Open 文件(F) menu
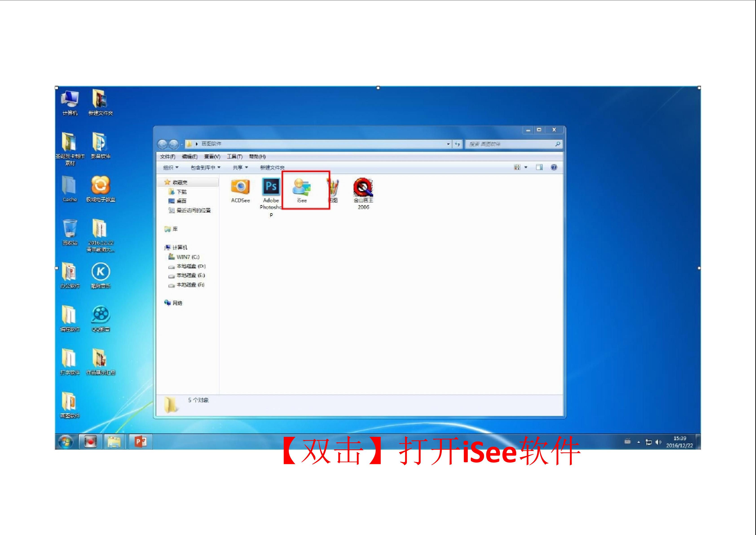Image resolution: width=756 pixels, height=535 pixels. [x=168, y=156]
